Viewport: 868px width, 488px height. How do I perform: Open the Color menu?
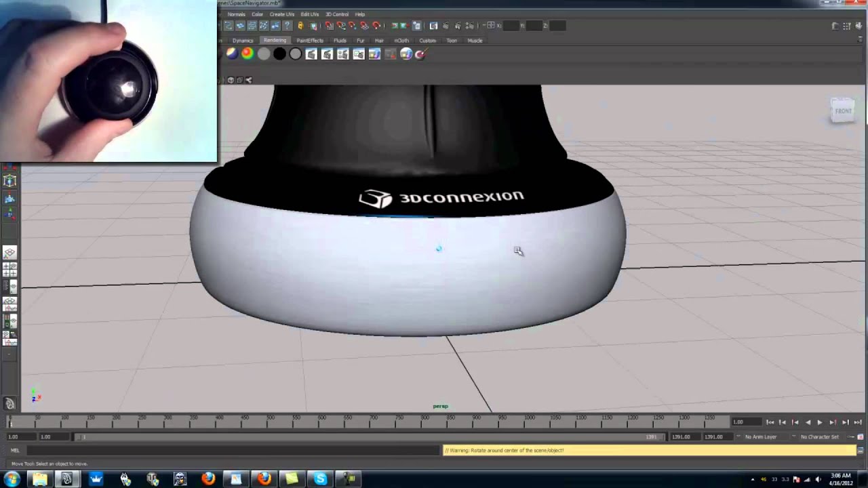(258, 14)
